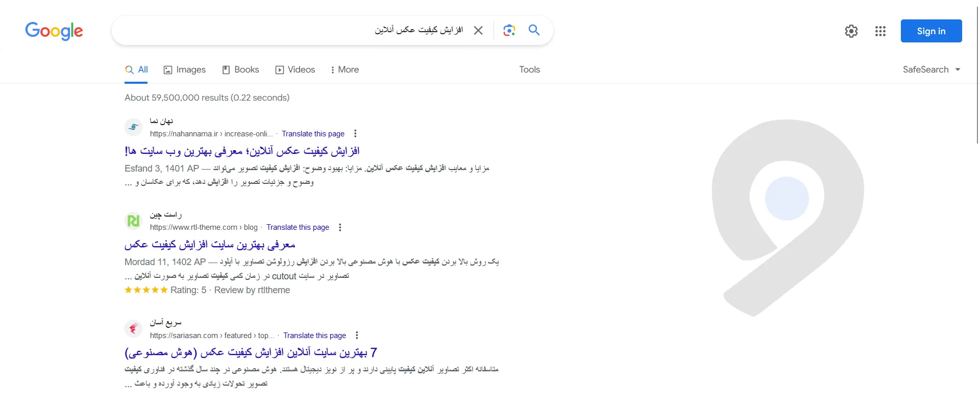Switch to the Videos tab

coord(295,69)
